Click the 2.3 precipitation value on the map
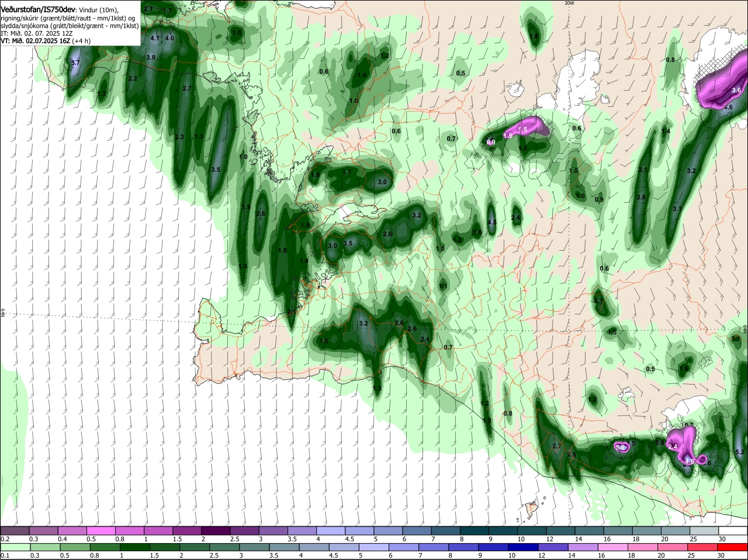 pos(179,137)
